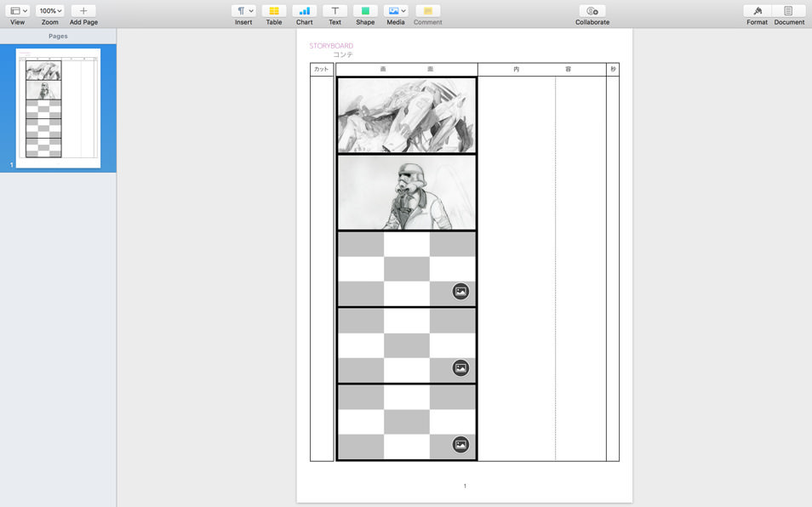The height and width of the screenshot is (507, 812).
Task: Select the stormtrooper helmet sketch image
Action: [407, 192]
